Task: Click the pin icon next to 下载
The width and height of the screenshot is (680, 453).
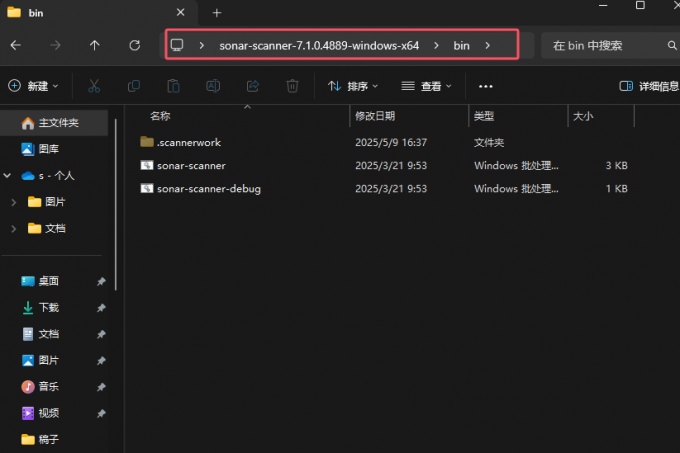Action: click(x=101, y=308)
